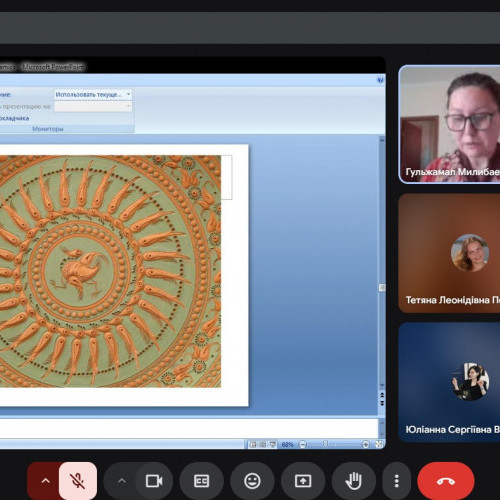Click the empty placeholder box beside the slide image
The image size is (500, 500).
click(x=227, y=177)
